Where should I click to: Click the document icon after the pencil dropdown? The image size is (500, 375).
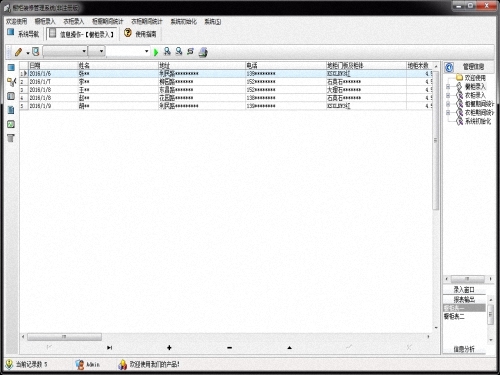[36, 52]
